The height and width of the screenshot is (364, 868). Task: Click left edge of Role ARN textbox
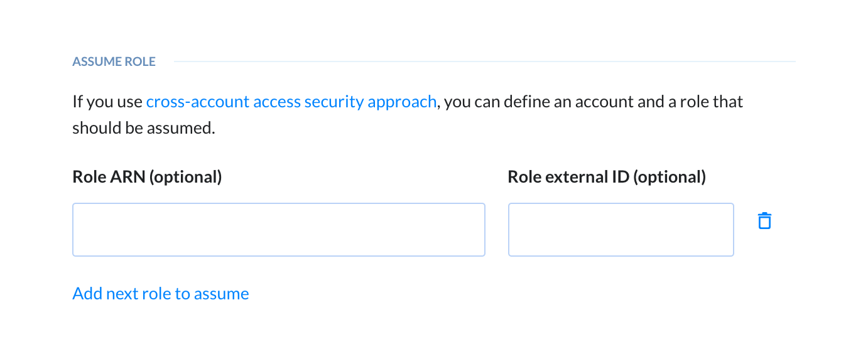[78, 230]
